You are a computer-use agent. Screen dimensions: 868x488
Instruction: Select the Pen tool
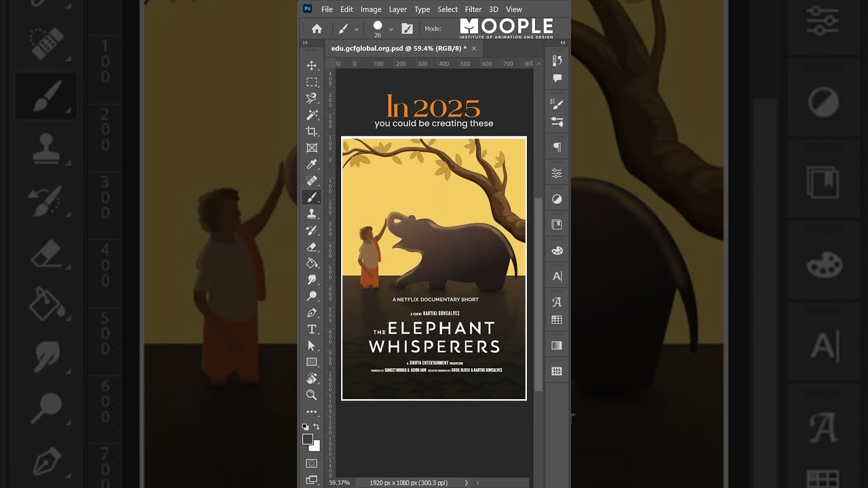coord(312,312)
